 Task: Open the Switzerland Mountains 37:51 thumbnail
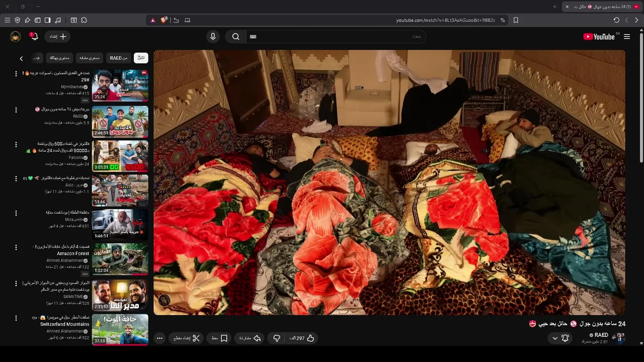coord(120,330)
